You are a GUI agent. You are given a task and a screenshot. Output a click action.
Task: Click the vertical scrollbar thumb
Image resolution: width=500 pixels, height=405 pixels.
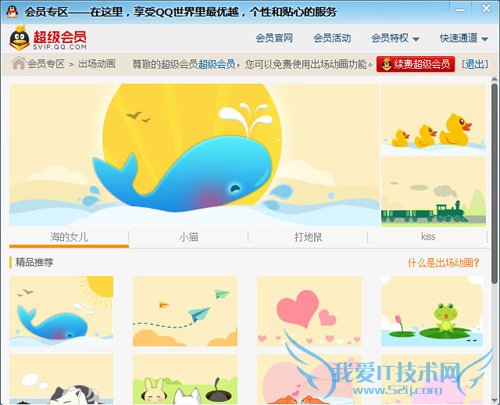click(495, 183)
